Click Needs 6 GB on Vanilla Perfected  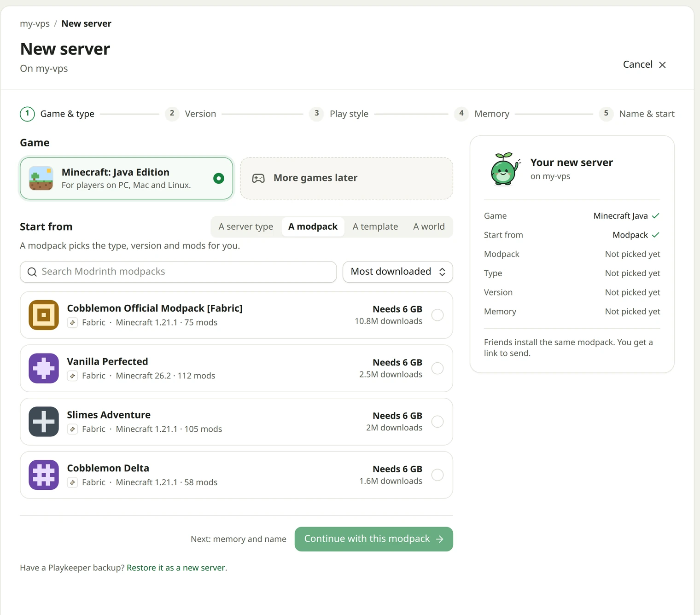point(397,363)
